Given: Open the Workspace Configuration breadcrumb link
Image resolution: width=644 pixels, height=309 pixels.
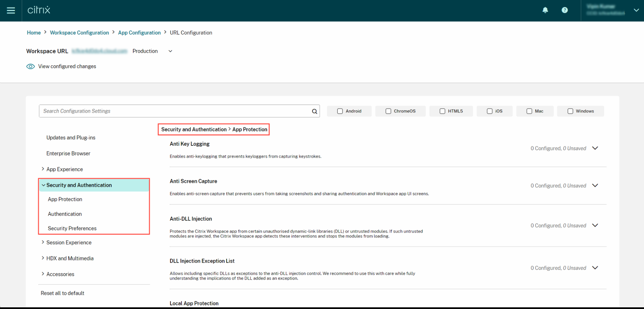Looking at the screenshot, I should pyautogui.click(x=79, y=33).
